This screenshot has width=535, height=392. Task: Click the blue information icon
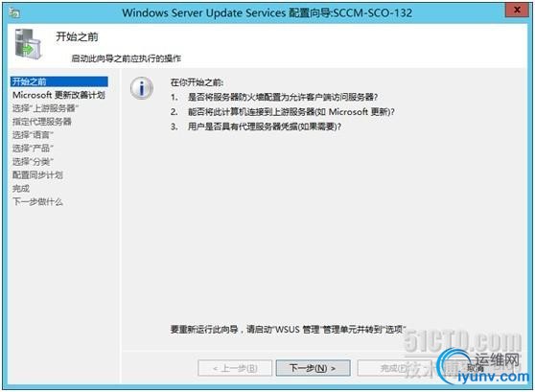point(142,89)
